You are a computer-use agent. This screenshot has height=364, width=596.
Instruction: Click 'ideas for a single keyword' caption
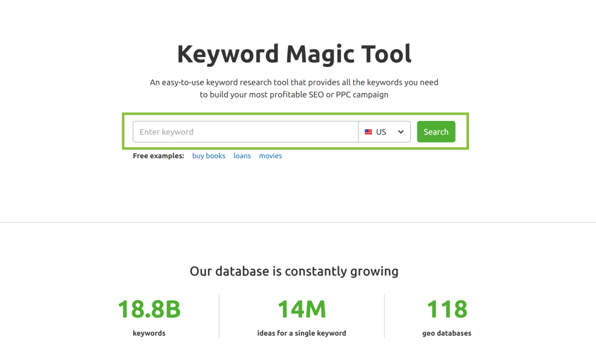coord(301,333)
